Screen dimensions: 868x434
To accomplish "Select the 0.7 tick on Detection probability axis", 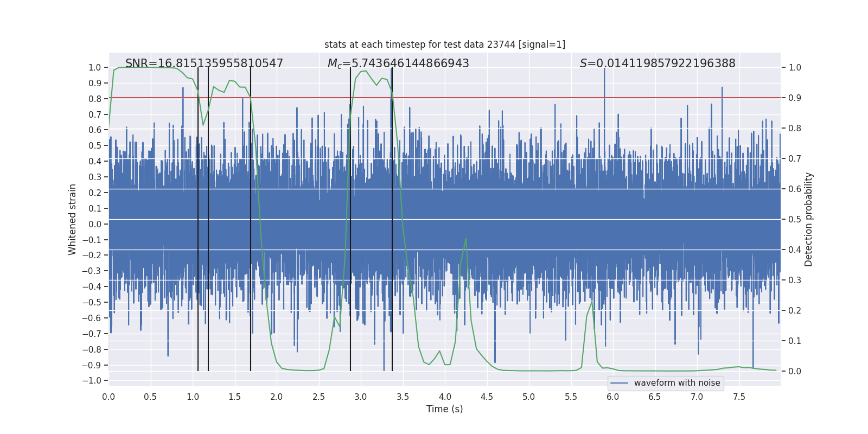I will [x=795, y=159].
